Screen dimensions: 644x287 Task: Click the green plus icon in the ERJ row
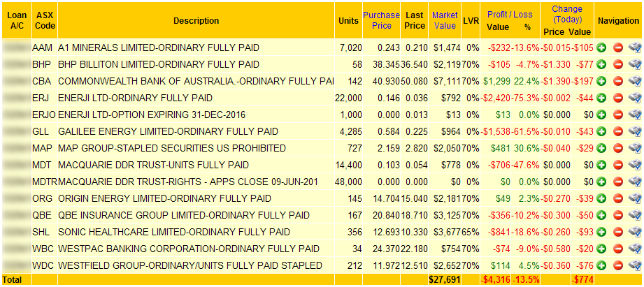(x=602, y=98)
